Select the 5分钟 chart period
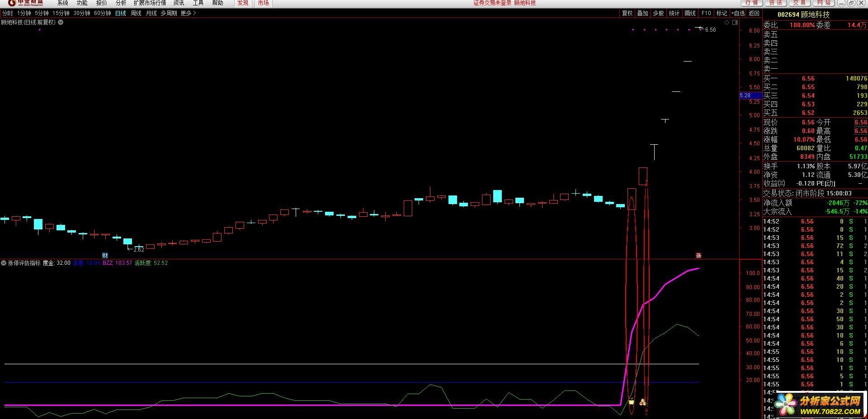 pyautogui.click(x=42, y=14)
